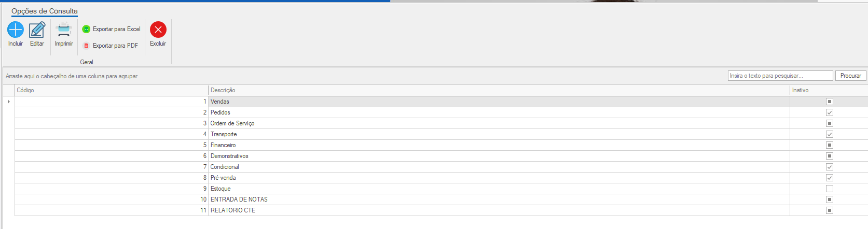
Task: Click the green Exportar para Excel icon
Action: [86, 29]
